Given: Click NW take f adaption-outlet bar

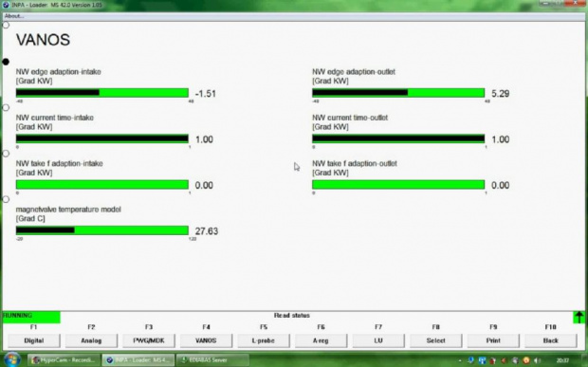Looking at the screenshot, I should (398, 184).
